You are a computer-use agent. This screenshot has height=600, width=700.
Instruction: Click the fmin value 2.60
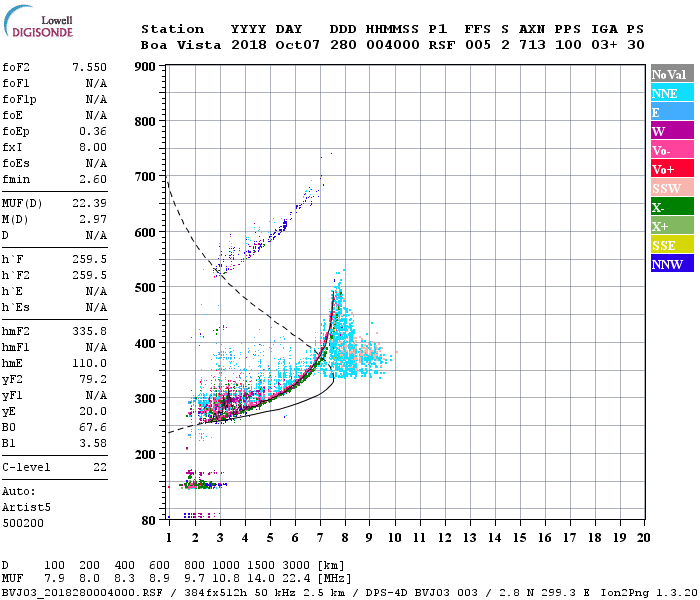click(x=93, y=179)
